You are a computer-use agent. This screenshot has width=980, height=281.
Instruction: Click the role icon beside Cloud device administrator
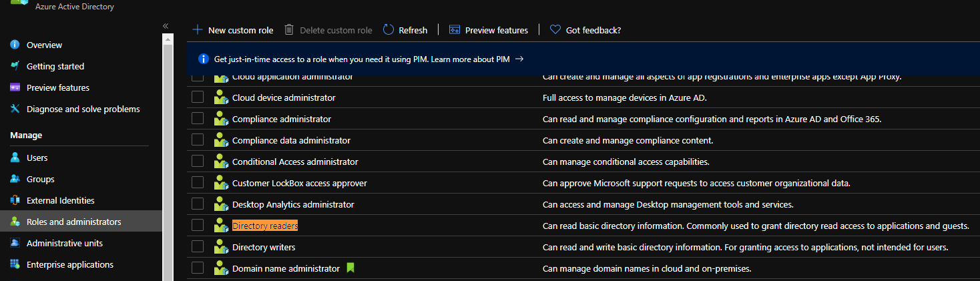(221, 97)
